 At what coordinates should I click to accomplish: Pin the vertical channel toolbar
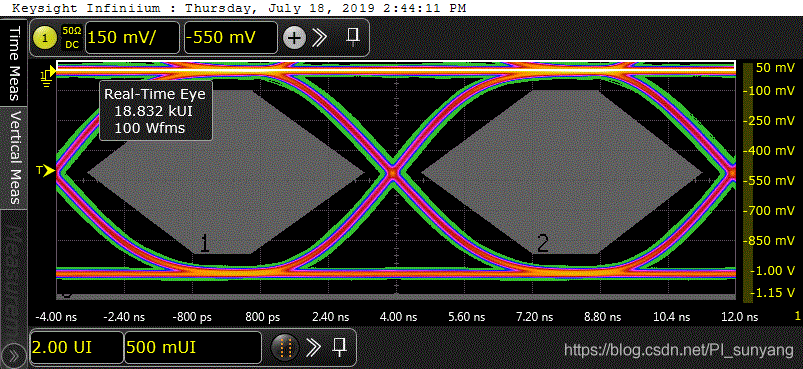pos(351,36)
